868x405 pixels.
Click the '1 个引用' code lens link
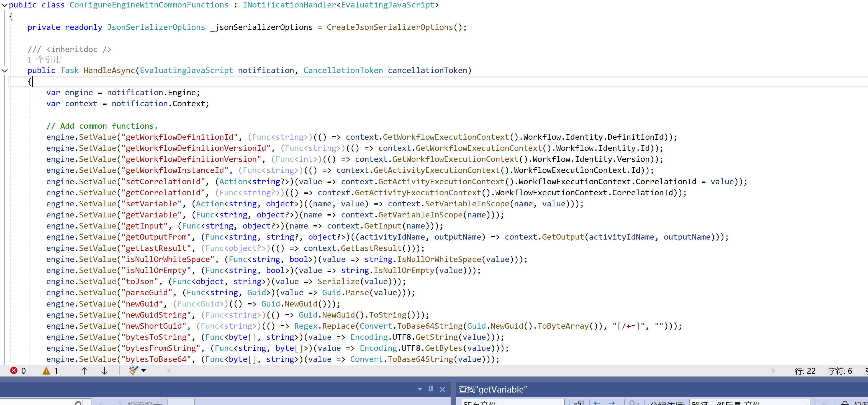(x=45, y=59)
